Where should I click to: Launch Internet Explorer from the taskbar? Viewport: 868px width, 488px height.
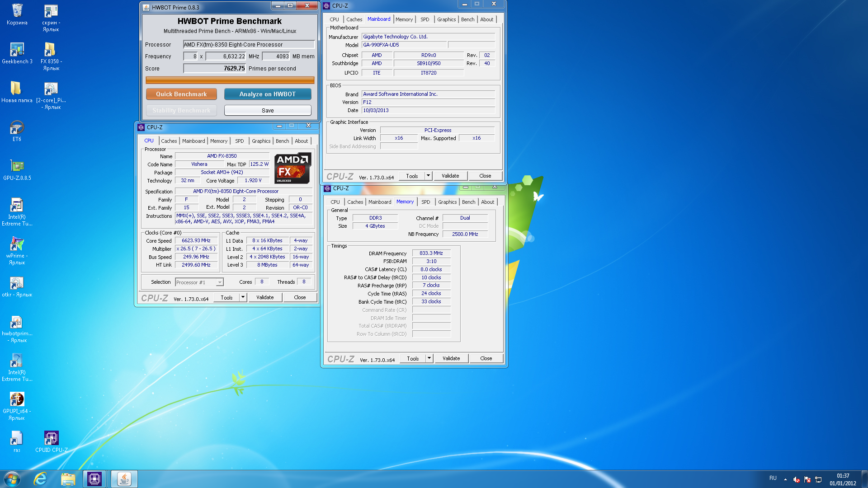(x=40, y=479)
